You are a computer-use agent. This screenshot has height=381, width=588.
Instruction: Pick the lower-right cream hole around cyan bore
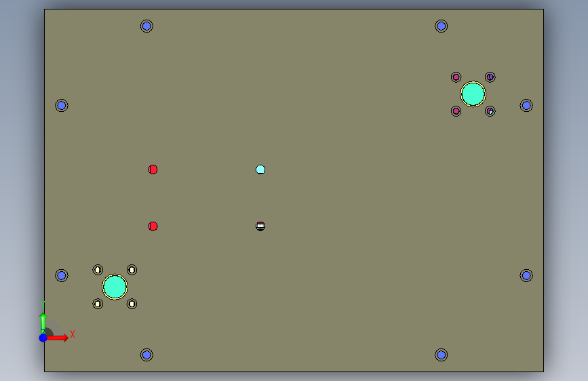tap(132, 304)
